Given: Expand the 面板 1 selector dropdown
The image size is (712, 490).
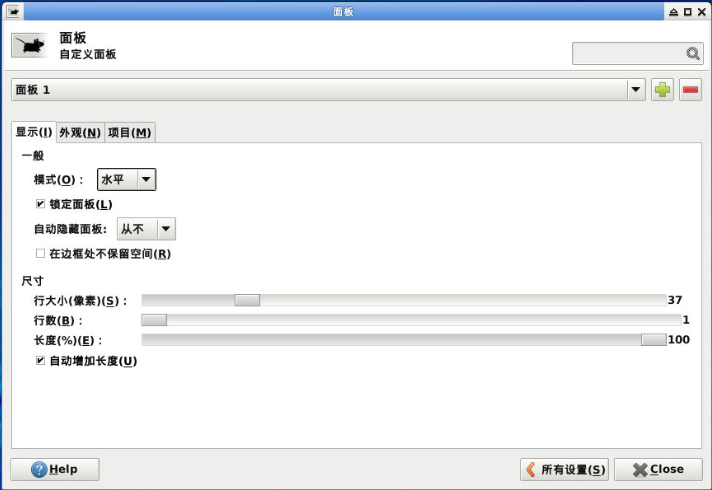Looking at the screenshot, I should [x=635, y=90].
